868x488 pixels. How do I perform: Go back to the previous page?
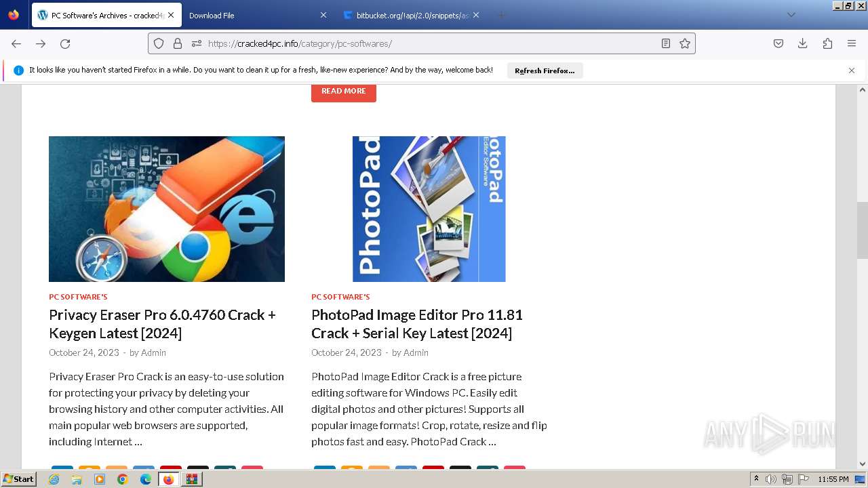pyautogui.click(x=16, y=43)
